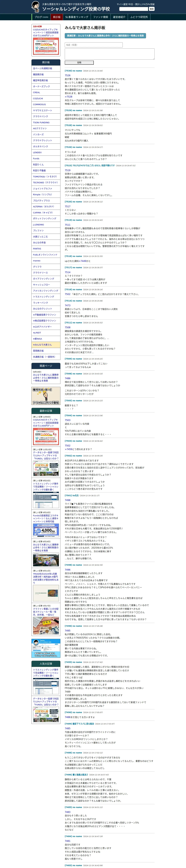
Task: Open ラッキーバンク board link
Action: tap(46, 303)
